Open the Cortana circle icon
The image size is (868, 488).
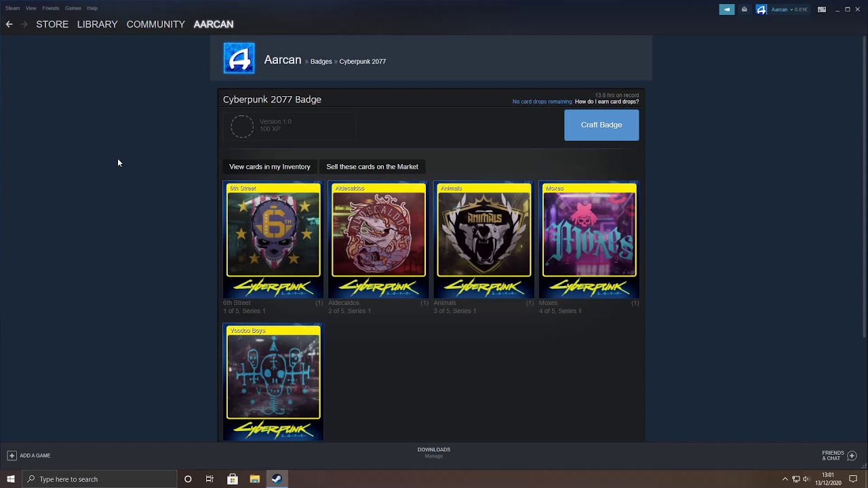pos(188,479)
